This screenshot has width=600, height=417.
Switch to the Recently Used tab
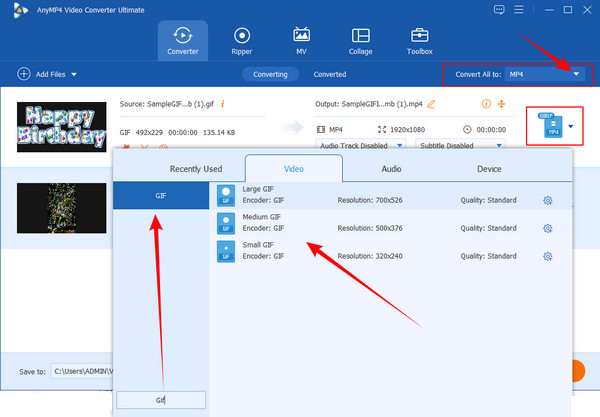pyautogui.click(x=196, y=169)
